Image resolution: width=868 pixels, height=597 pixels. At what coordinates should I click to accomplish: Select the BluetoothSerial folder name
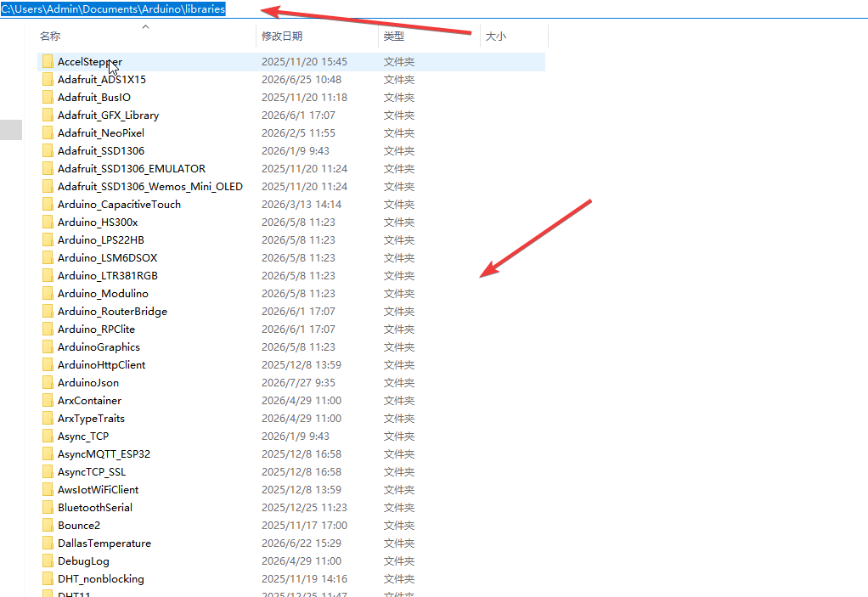[95, 507]
